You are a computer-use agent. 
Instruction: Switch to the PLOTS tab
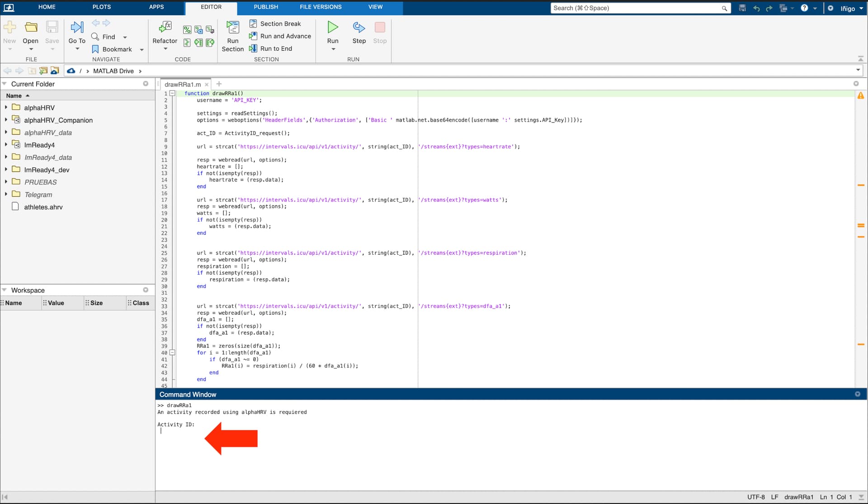[x=102, y=7]
